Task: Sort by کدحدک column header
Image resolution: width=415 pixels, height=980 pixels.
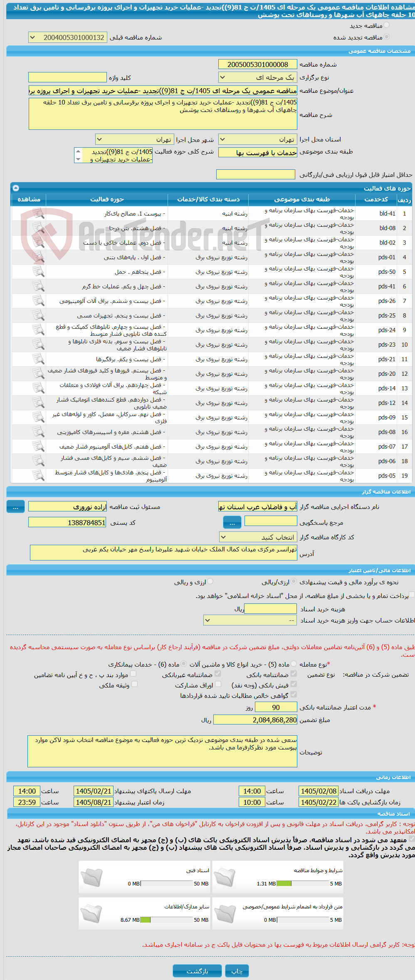Action: [376, 199]
